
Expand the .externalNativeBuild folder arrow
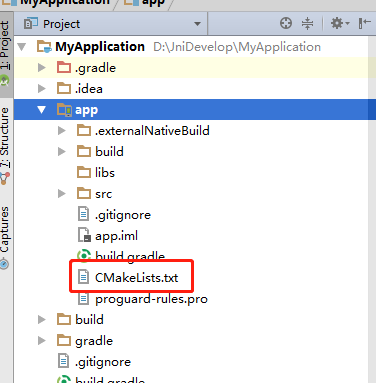(62, 131)
